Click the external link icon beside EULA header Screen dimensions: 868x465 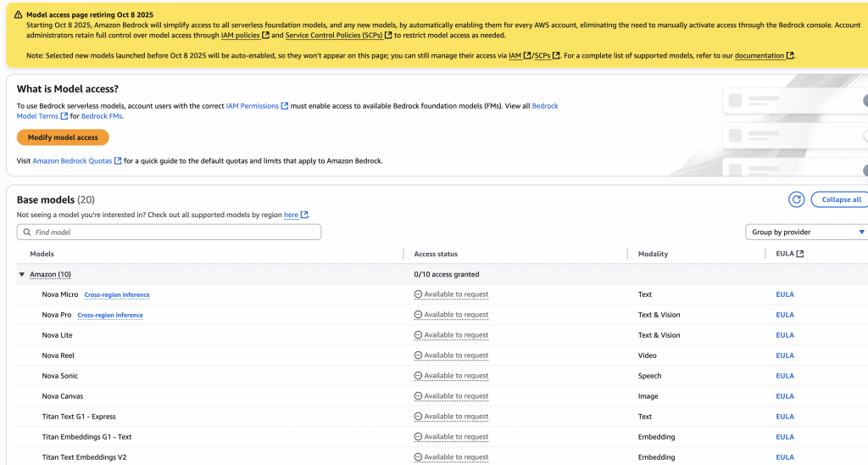[799, 254]
